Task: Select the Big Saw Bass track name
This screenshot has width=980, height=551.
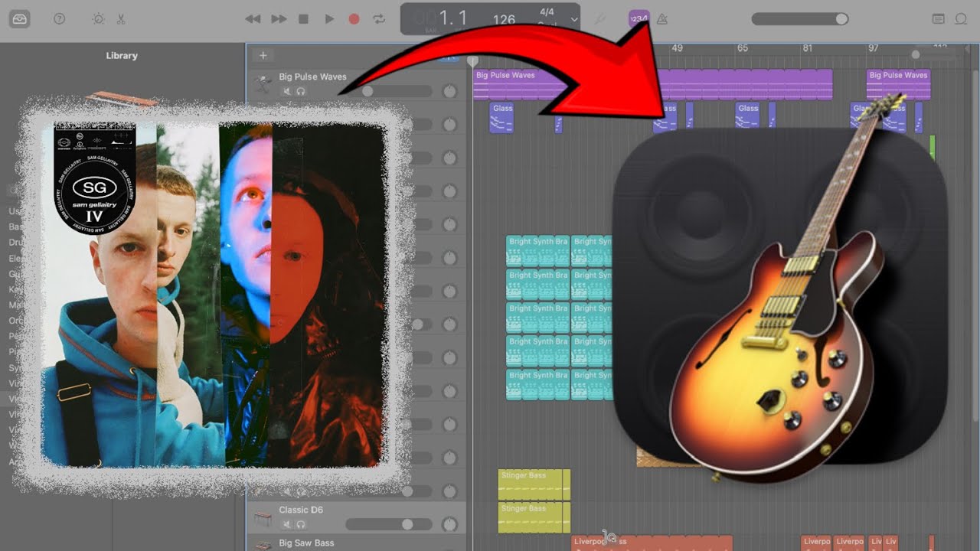Action: (306, 543)
